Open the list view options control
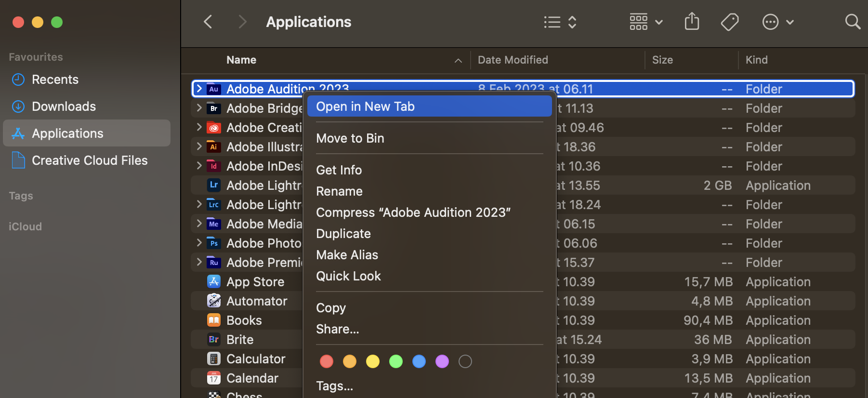Screen dimensions: 868x398 click(x=560, y=22)
